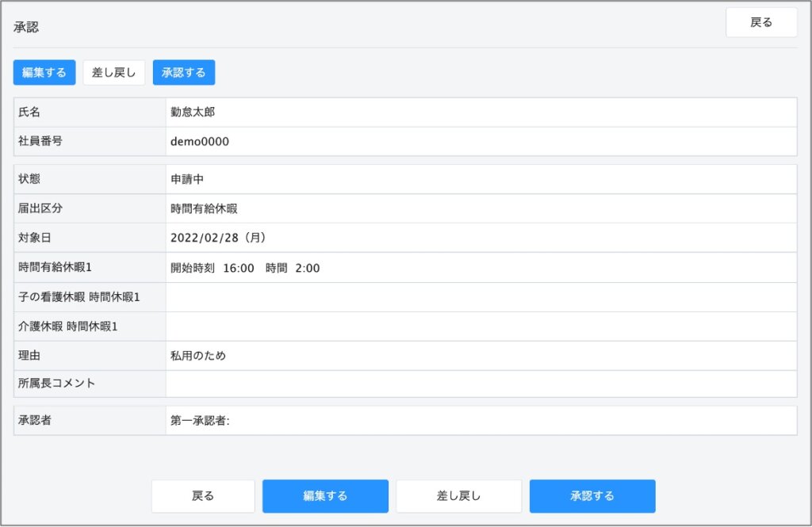Click the empty 子の看護休暇 時間休暇1 field
Viewport: 812px width, 527px height.
coord(481,297)
